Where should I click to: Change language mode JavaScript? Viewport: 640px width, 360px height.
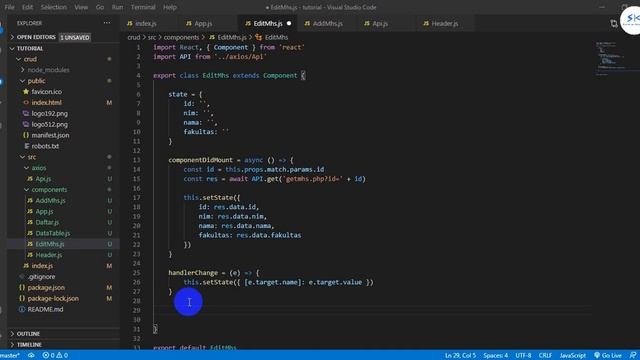click(573, 356)
